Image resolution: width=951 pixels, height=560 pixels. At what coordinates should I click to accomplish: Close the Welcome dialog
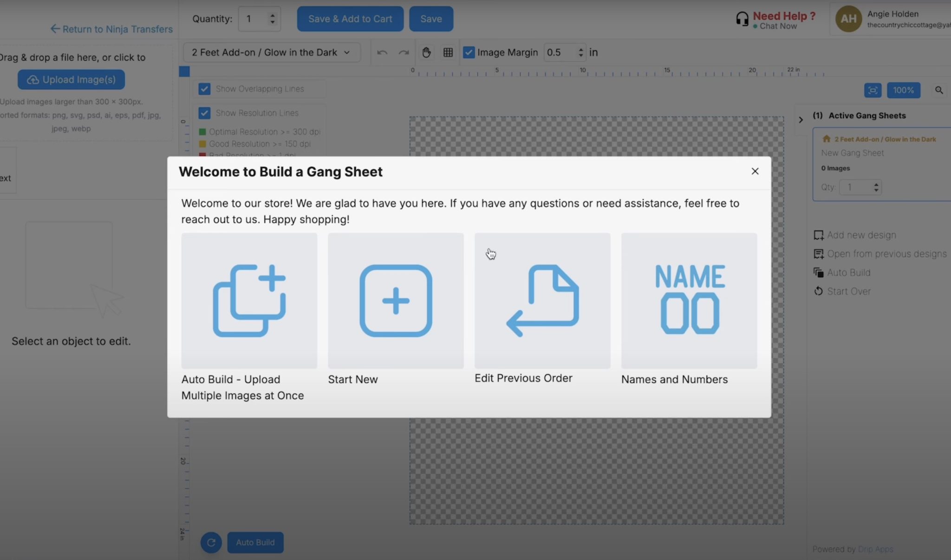(x=755, y=171)
